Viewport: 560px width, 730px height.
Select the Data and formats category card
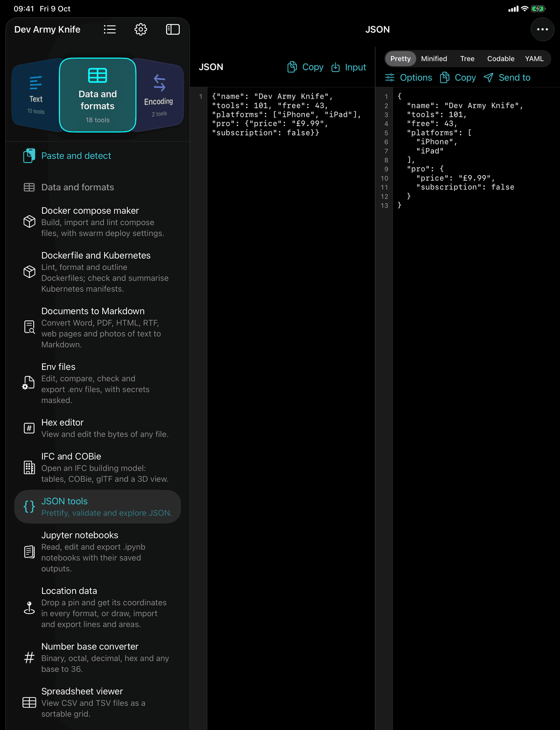coord(98,95)
